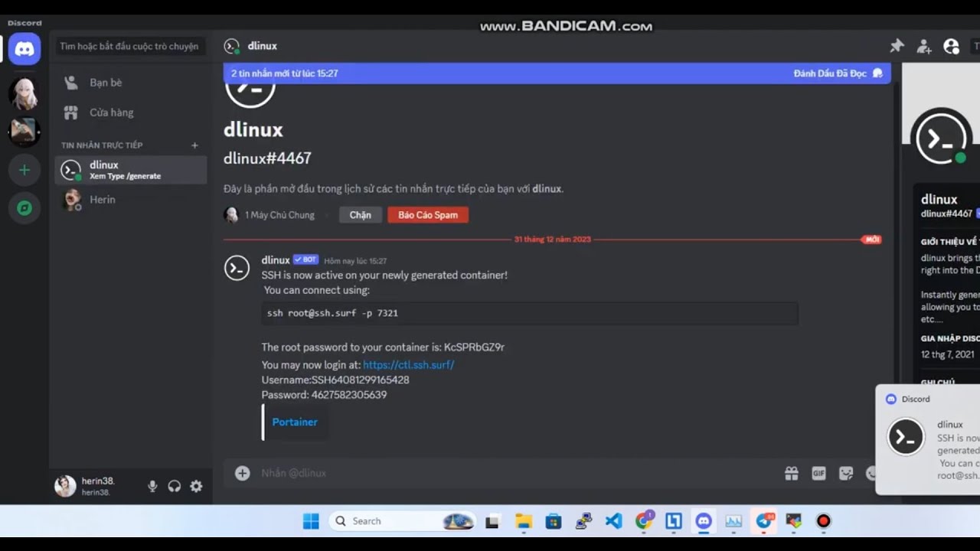
Task: Toggle the user profile panel icon
Action: pos(952,46)
